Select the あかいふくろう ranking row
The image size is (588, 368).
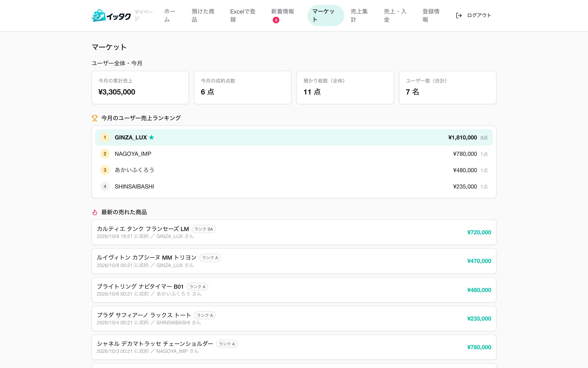[x=294, y=170]
